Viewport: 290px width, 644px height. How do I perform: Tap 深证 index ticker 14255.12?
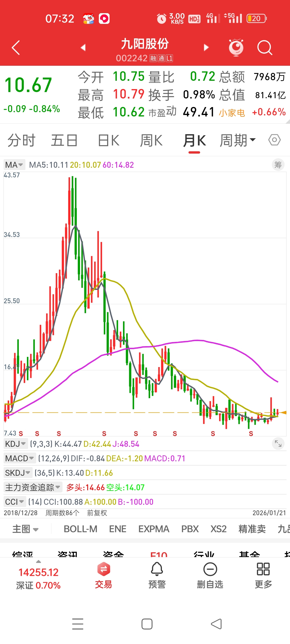coord(38,579)
